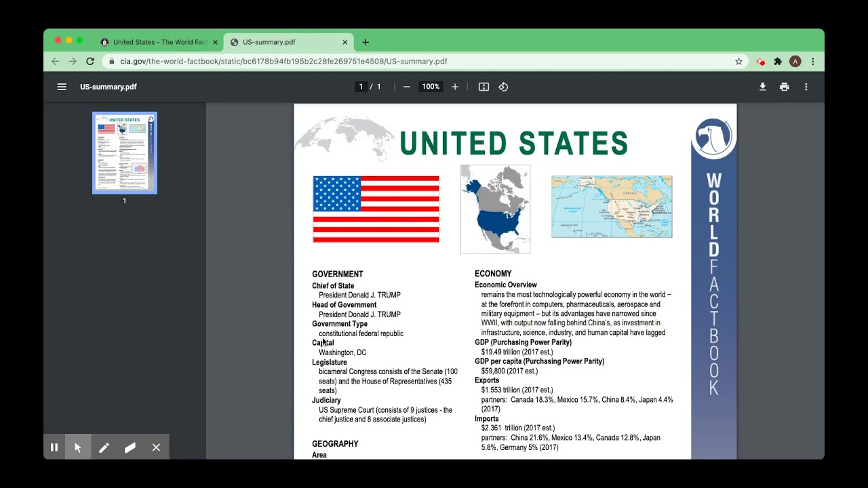This screenshot has width=868, height=488.
Task: Click the North America locator map
Action: 495,209
